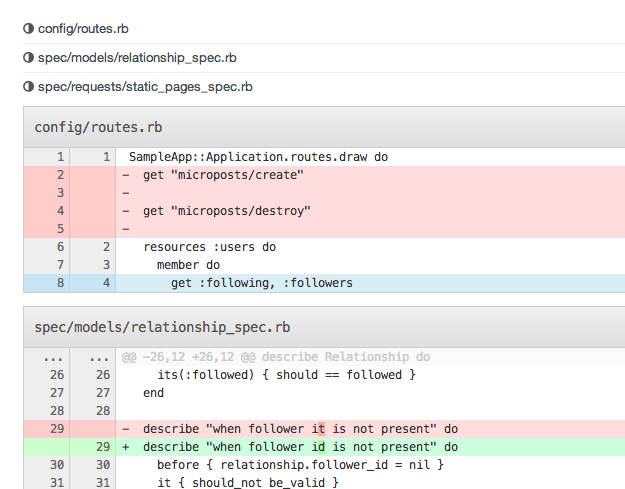Viewport: 625px width, 489px height.
Task: Click the old-side ellipsis in the hunk header row
Action: (53, 359)
